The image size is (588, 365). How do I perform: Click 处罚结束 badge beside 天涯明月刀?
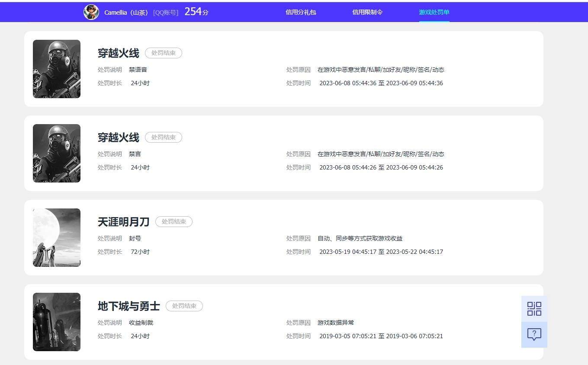point(174,222)
